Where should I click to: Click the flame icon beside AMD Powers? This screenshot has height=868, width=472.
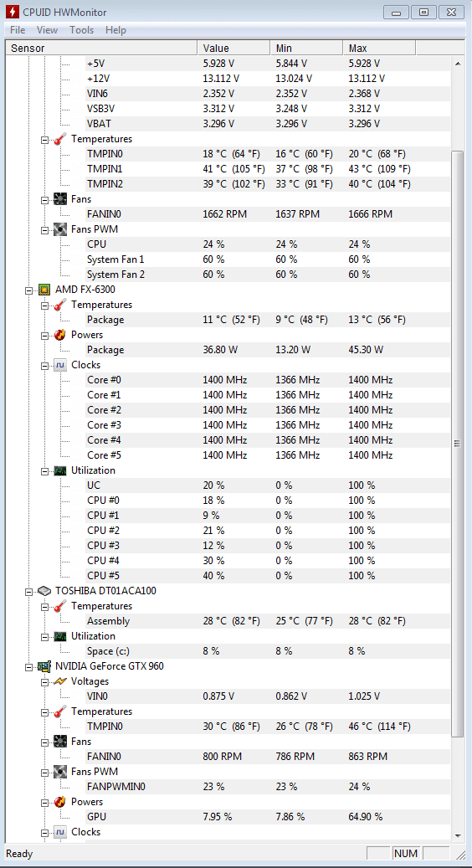[60, 335]
